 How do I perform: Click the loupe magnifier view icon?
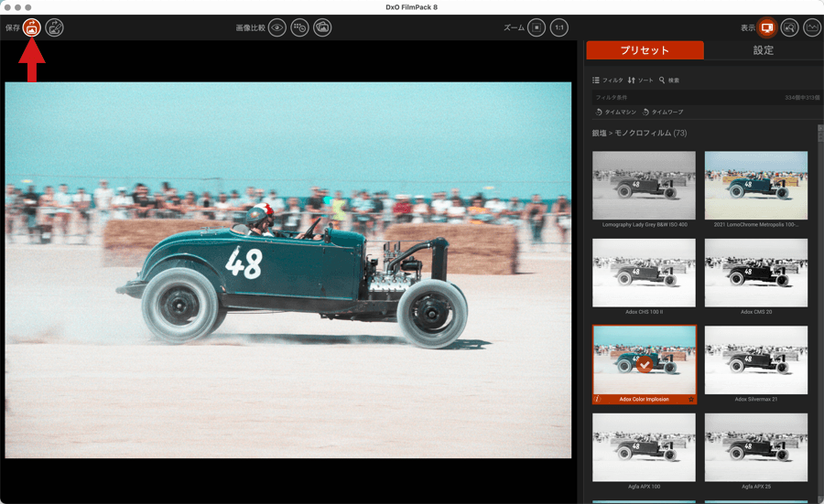pos(789,27)
